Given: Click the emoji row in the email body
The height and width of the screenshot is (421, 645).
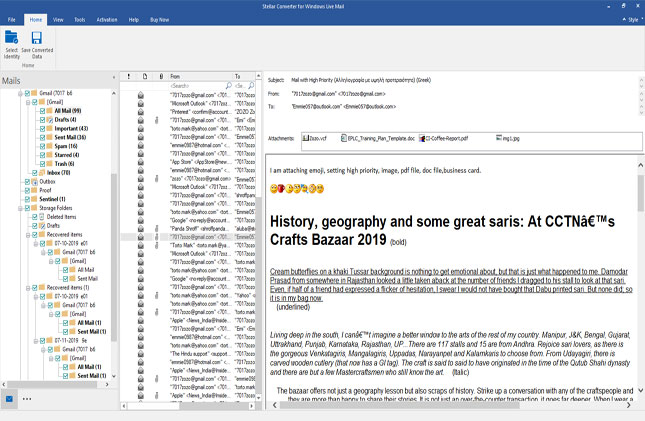Looking at the screenshot, I should (297, 188).
